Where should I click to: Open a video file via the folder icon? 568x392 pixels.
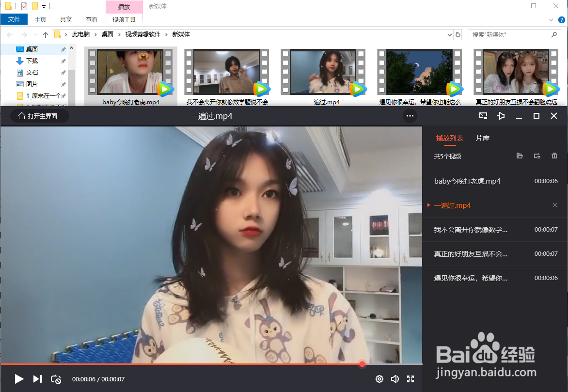click(520, 156)
